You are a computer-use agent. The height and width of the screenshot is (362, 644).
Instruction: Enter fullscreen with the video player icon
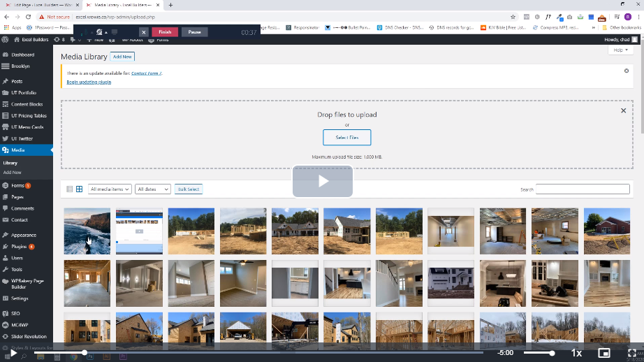631,353
